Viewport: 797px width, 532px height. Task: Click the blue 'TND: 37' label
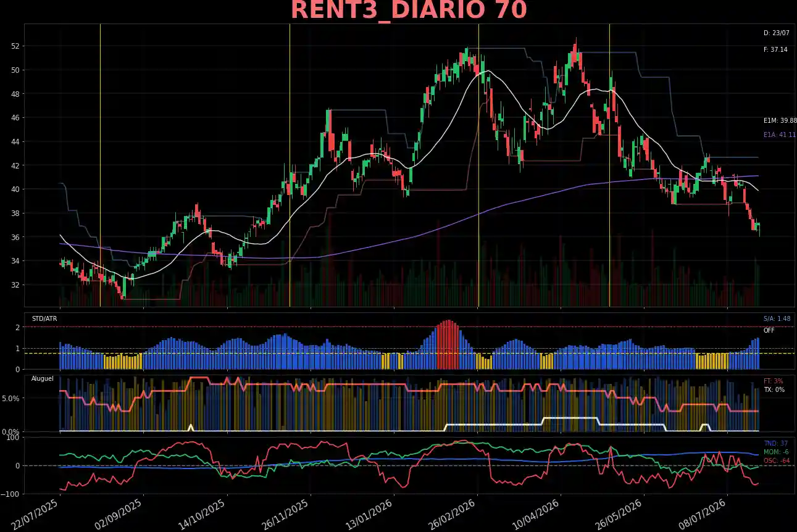click(774, 444)
